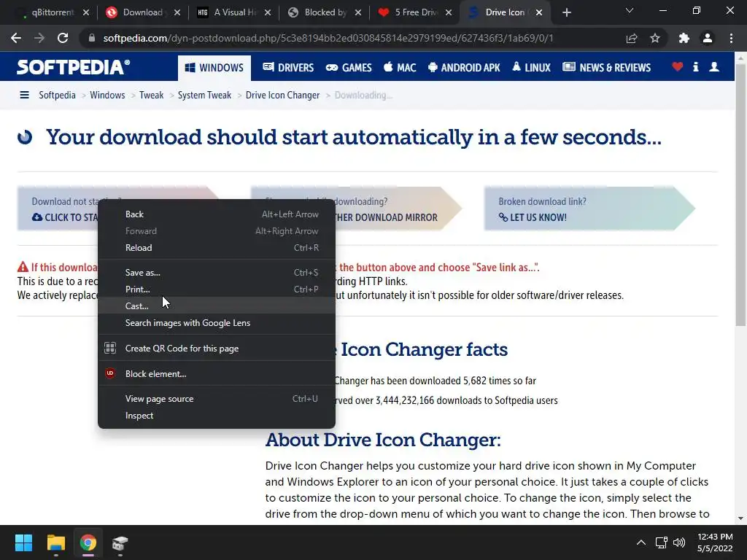Image resolution: width=747 pixels, height=560 pixels.
Task: Choose Cast... in the context menu
Action: (216, 306)
